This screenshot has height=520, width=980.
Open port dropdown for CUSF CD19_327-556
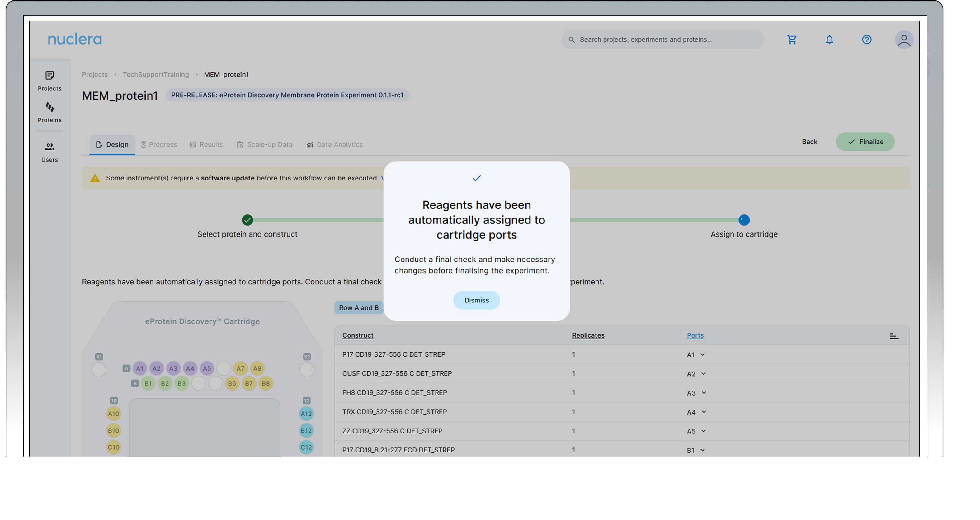[x=696, y=373]
